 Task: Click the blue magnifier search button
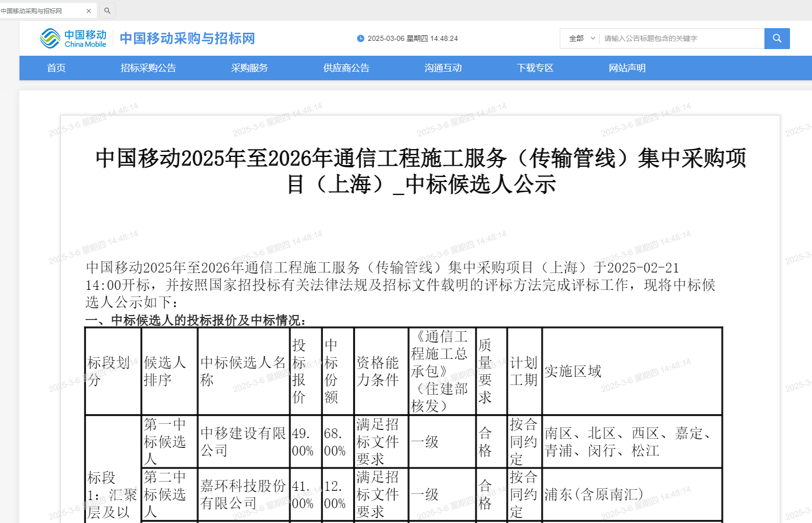[777, 38]
